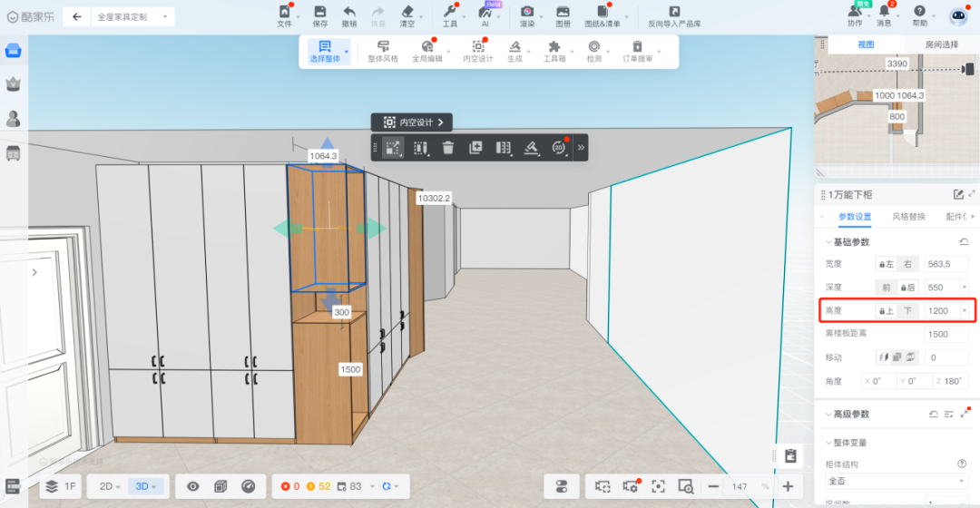Click the 2D rotate view icon

click(559, 148)
